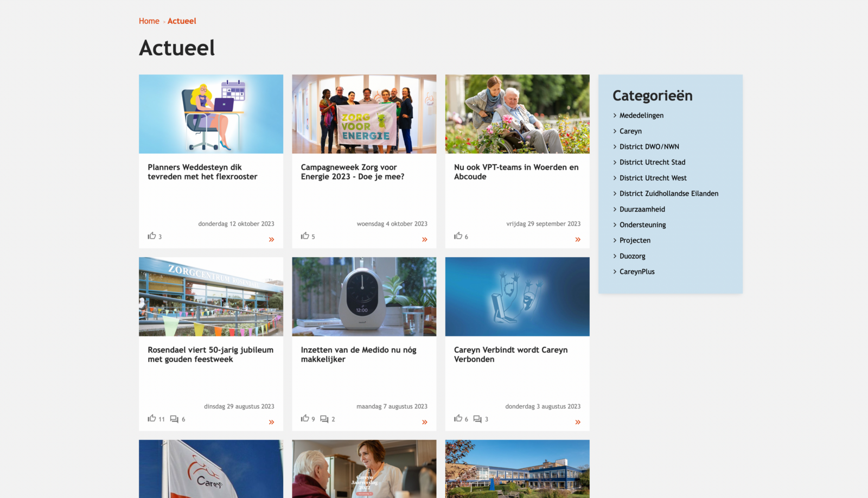Viewport: 868px width, 498px height.
Task: Click Careyn flag photo thumbnail
Action: 211,469
